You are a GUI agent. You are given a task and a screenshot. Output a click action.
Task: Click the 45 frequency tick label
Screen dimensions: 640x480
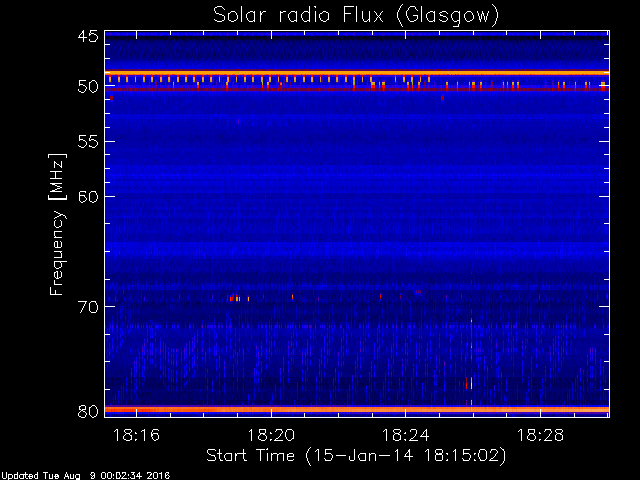coord(88,36)
